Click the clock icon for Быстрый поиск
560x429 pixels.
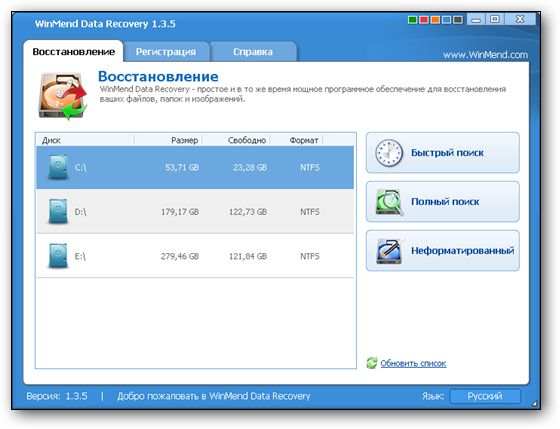389,153
